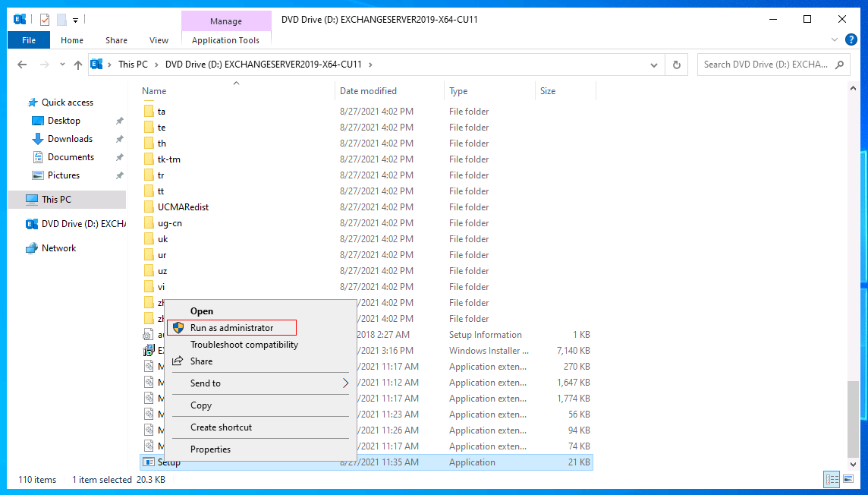The height and width of the screenshot is (495, 868).
Task: Open Pictures in the navigation pane
Action: [x=64, y=175]
